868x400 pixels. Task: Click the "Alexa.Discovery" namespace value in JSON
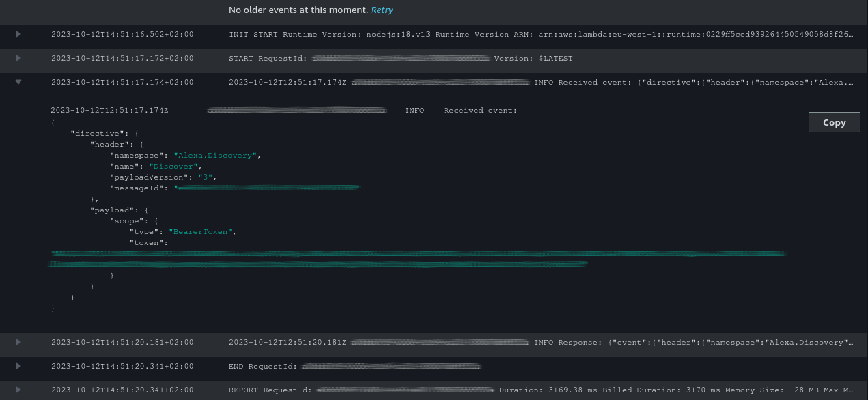click(215, 156)
